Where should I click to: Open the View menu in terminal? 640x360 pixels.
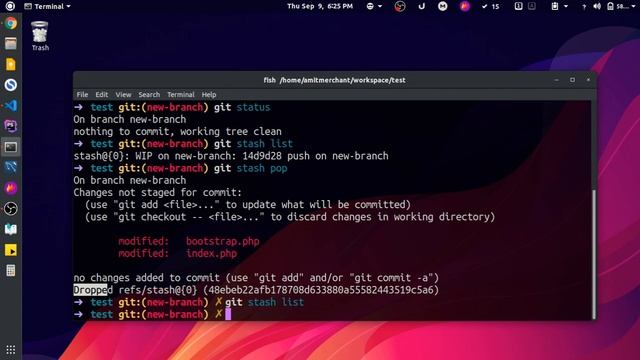123,94
